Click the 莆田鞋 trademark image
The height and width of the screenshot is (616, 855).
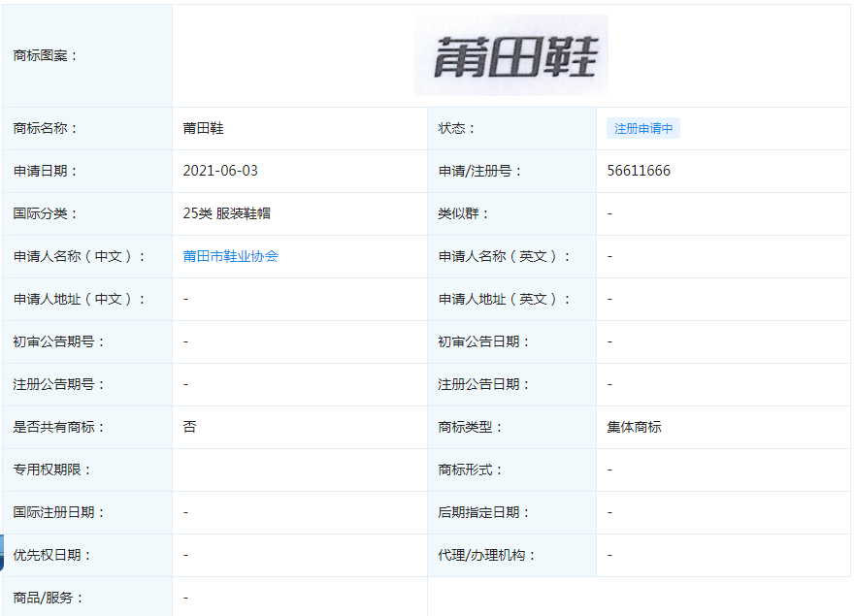coord(511,55)
